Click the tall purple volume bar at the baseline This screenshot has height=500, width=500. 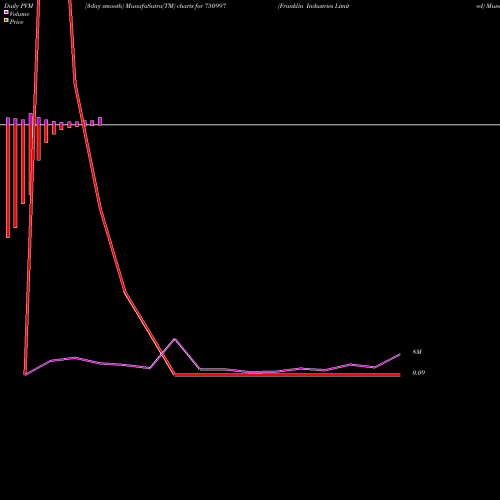pos(31,119)
